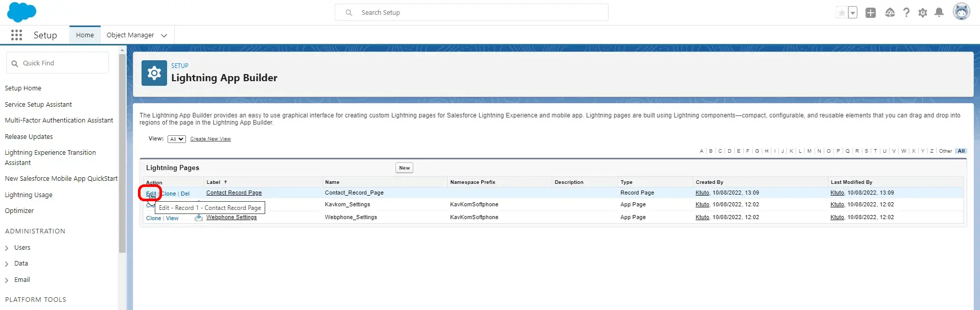This screenshot has width=980, height=310.
Task: Open the Object Manager tab dropdown chevron
Action: click(164, 35)
